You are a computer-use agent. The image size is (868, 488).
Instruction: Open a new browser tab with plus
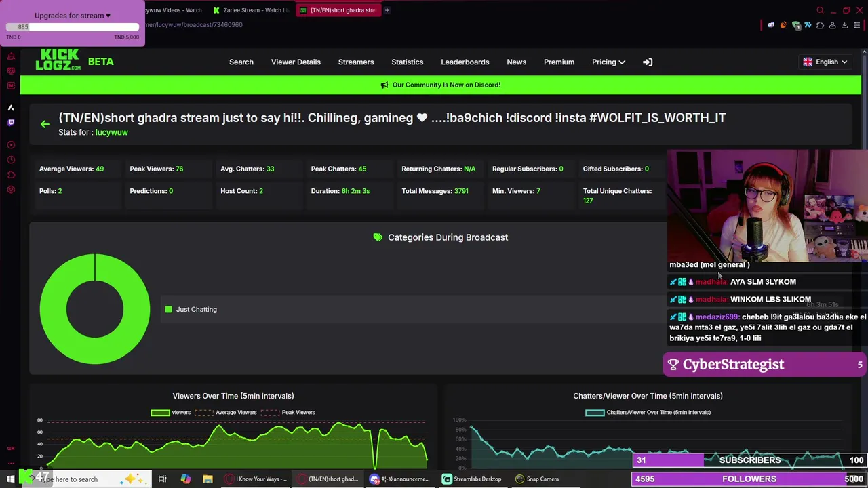[387, 10]
